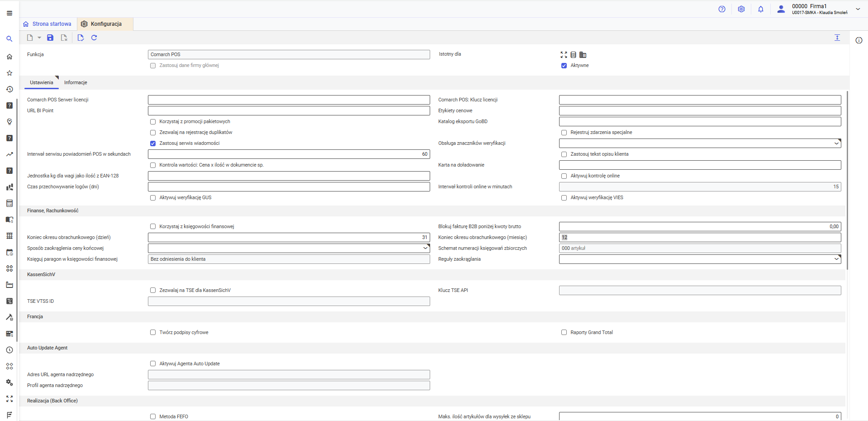Image resolution: width=868 pixels, height=421 pixels.
Task: Open the info panel icon
Action: pos(859,40)
